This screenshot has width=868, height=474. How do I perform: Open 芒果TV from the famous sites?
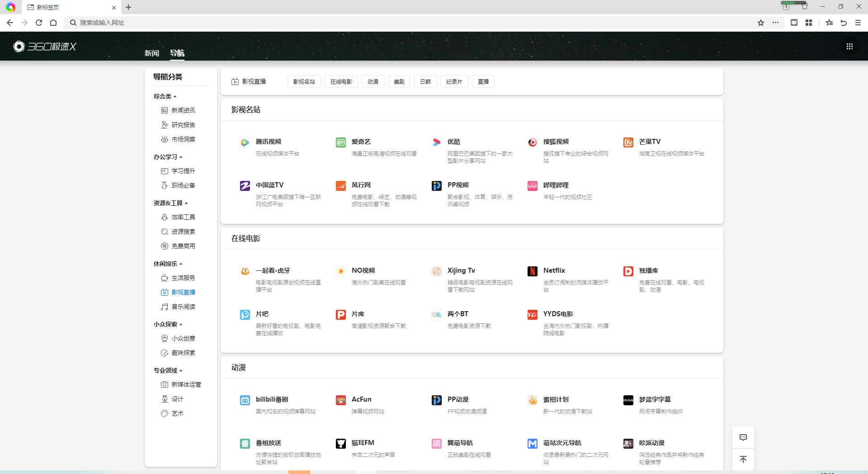(628, 142)
